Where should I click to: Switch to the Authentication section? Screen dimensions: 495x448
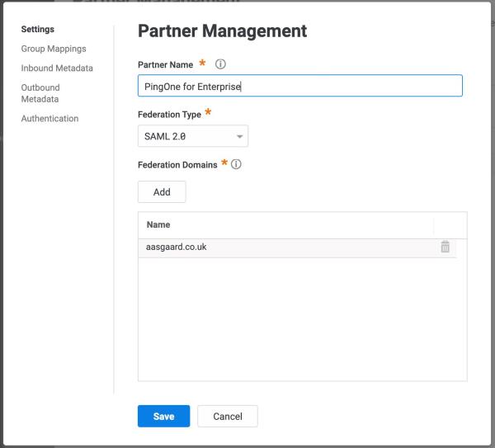pos(49,118)
